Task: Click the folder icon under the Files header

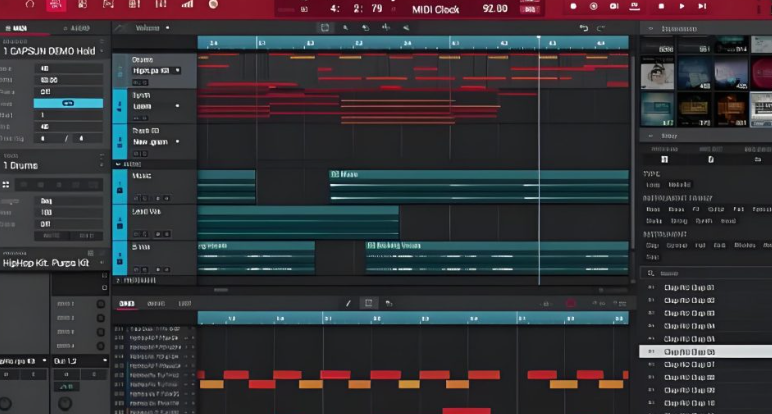Action: 758,159
